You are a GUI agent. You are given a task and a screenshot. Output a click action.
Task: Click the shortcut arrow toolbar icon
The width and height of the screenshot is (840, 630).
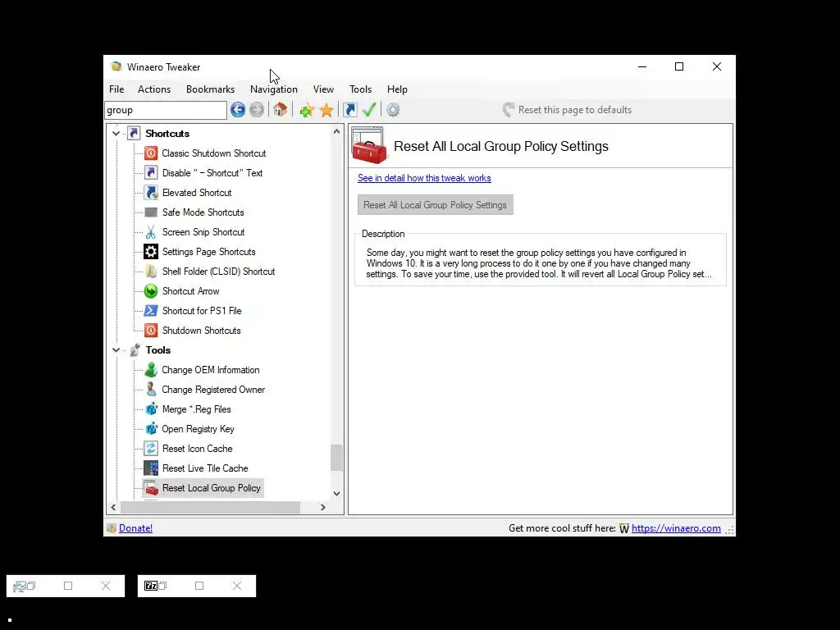(x=349, y=110)
